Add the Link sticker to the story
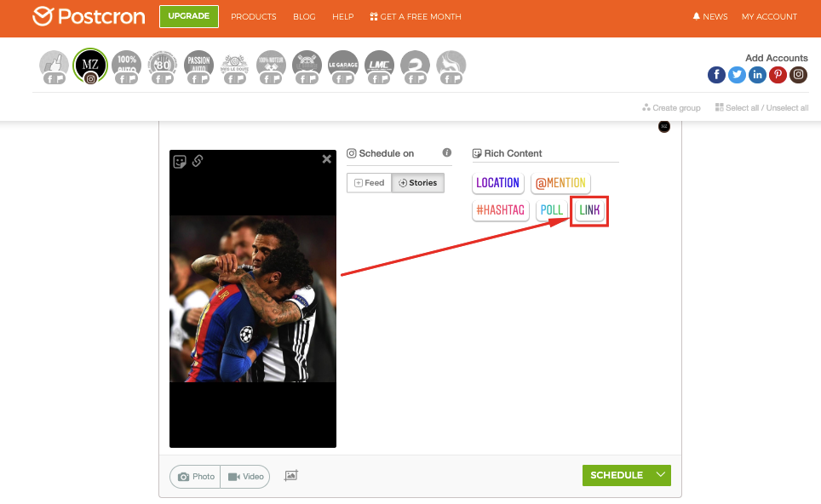Viewport: 821px width, 504px height. point(589,209)
